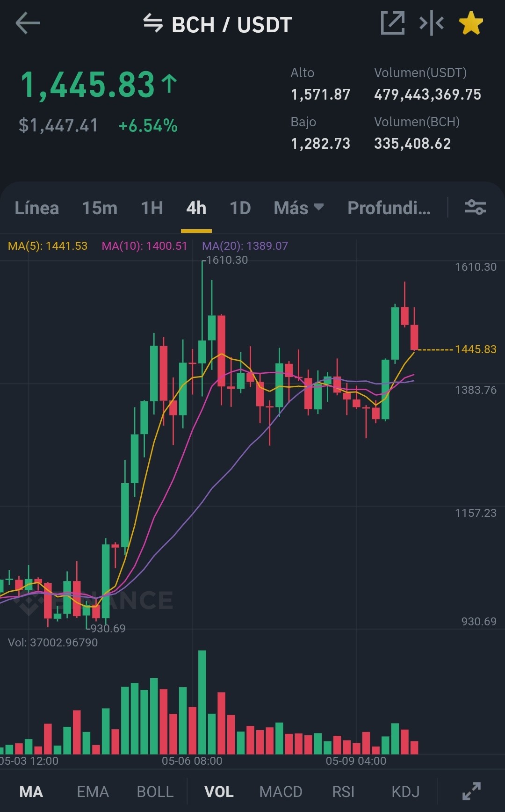This screenshot has width=505, height=812.
Task: Expand the Más timeframe dropdown
Action: [299, 208]
